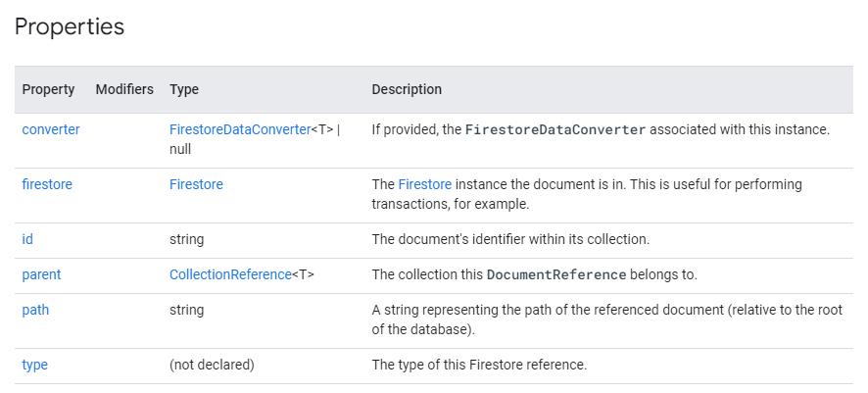
Task: Click the FirestoreDataConverter code text in description
Action: (555, 129)
